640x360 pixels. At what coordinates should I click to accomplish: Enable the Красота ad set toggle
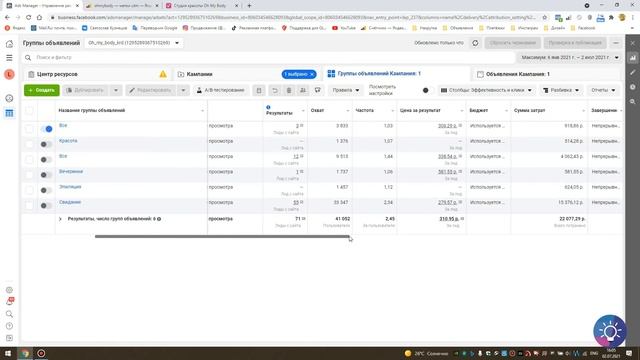tap(46, 144)
